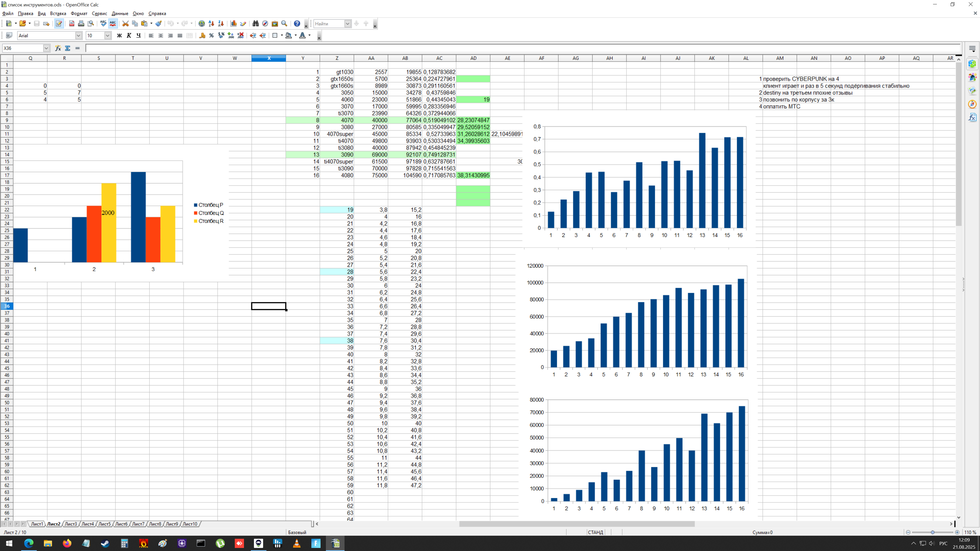
Task: Toggle Edit File mode button
Action: tap(59, 23)
